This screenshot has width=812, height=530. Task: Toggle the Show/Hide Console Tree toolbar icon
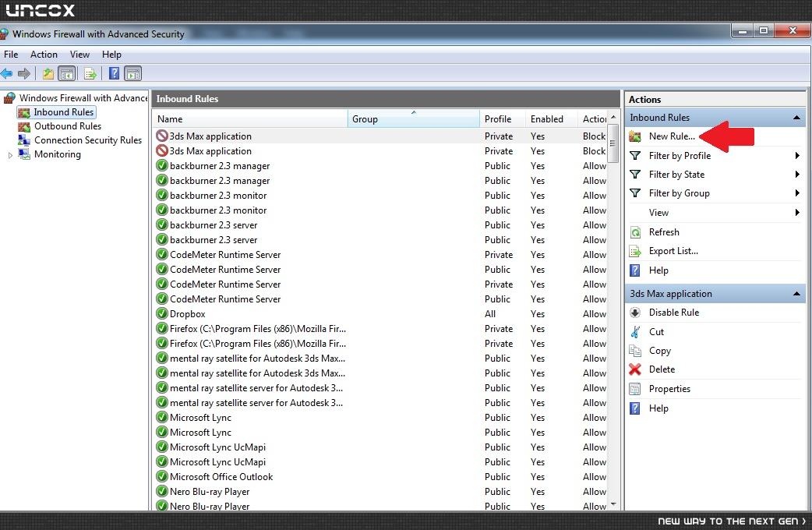(67, 73)
